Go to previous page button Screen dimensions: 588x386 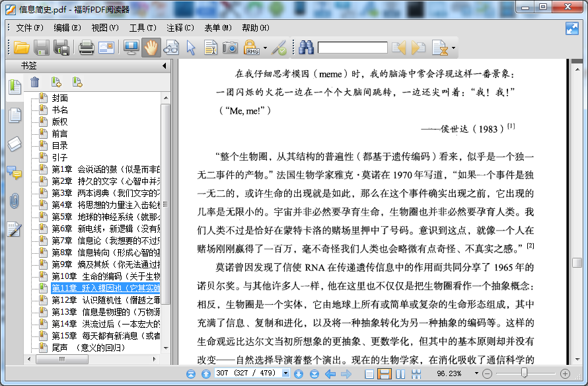click(206, 373)
